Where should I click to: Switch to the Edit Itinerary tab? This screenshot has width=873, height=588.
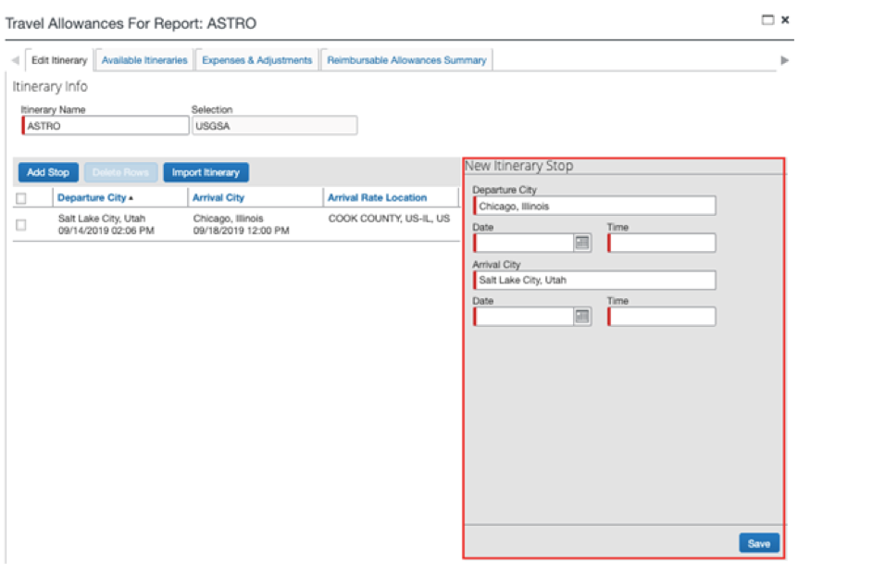click(59, 60)
